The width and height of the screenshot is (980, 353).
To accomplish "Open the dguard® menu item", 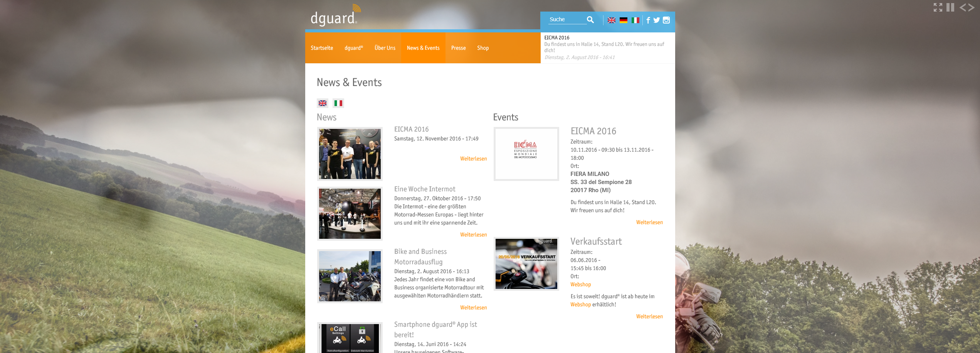I will 354,48.
